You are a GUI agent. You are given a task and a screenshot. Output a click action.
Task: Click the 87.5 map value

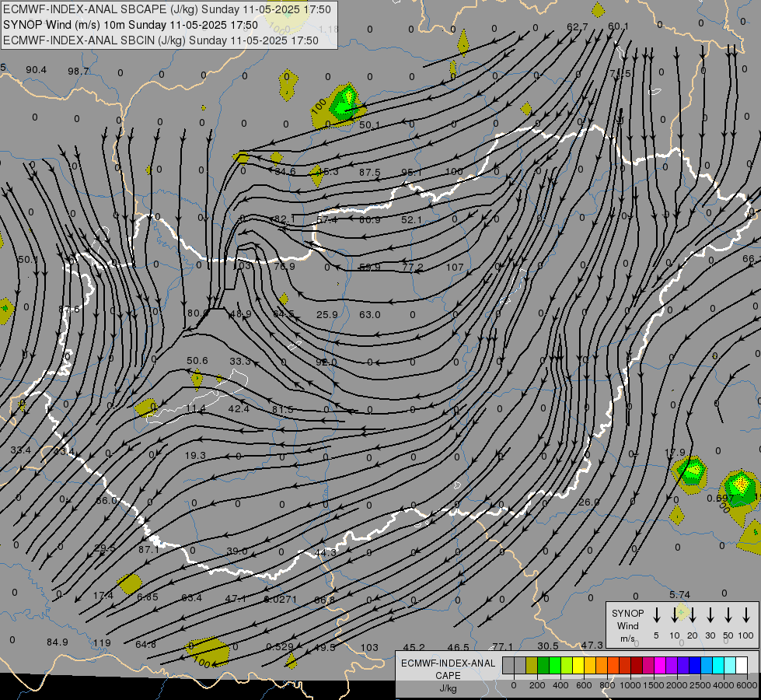pyautogui.click(x=370, y=173)
